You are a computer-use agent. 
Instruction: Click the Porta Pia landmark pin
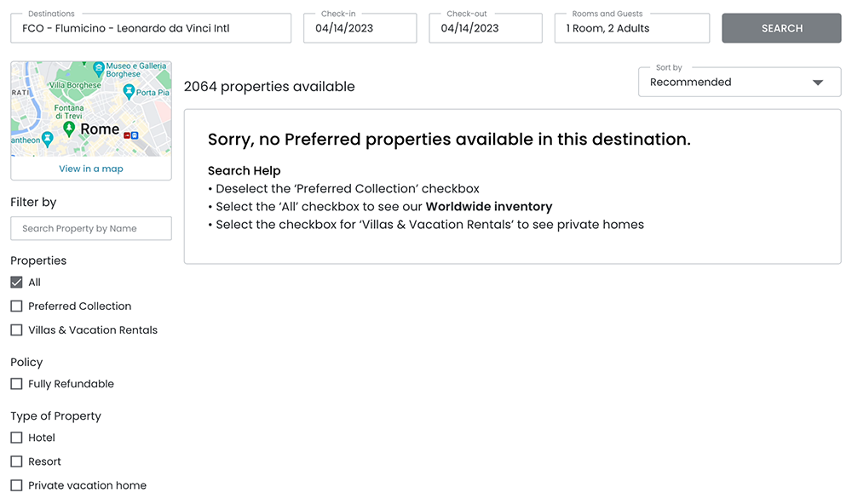(128, 89)
